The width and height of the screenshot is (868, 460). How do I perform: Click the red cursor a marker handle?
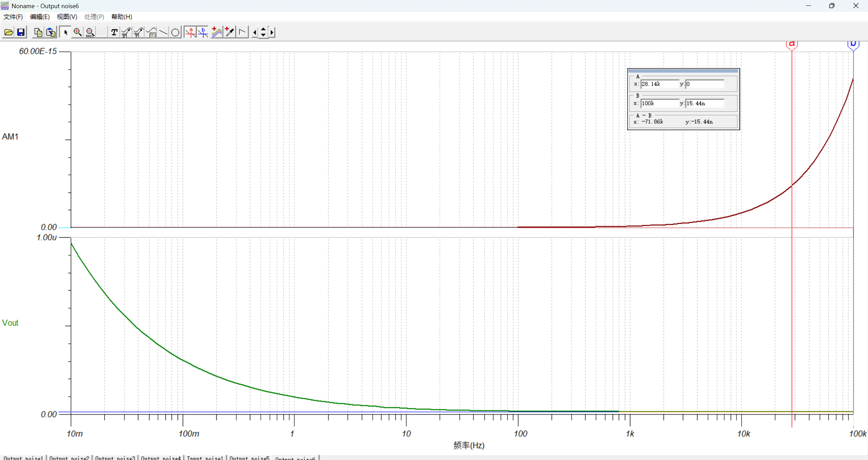point(792,44)
